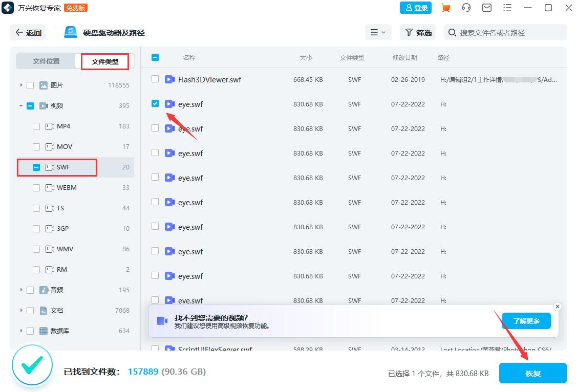The width and height of the screenshot is (577, 392).
Task: Click the hard drive icon beside 硬盘驱动器及路径
Action: pyautogui.click(x=69, y=32)
